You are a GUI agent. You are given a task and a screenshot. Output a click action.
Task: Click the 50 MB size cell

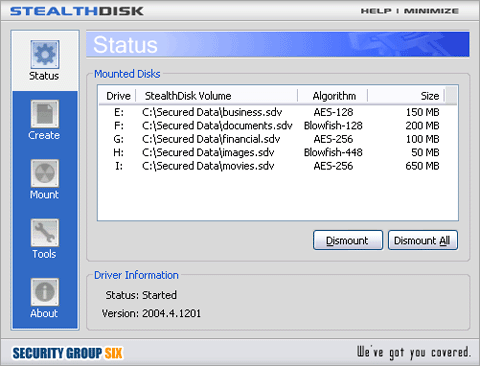(425, 152)
